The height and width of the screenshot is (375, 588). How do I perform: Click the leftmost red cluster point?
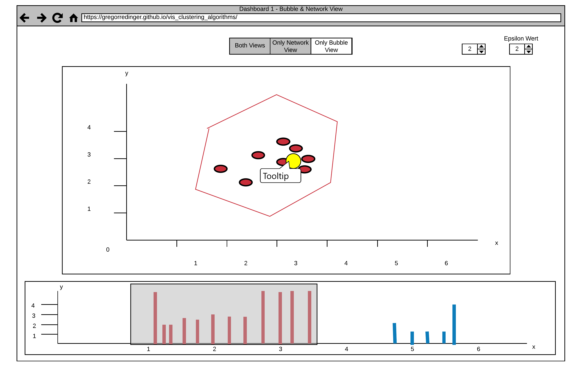point(221,169)
